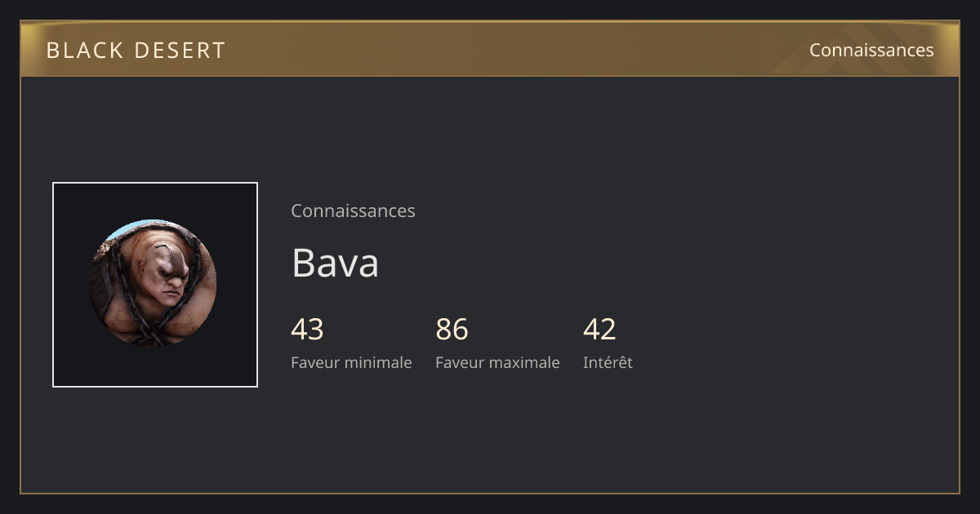Click the Faveur minimale label

(x=351, y=362)
